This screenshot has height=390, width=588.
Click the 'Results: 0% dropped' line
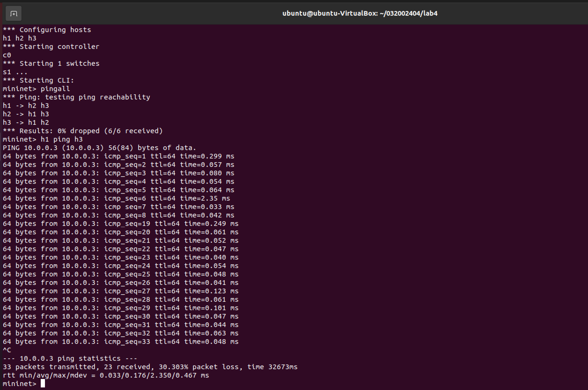[x=83, y=131]
